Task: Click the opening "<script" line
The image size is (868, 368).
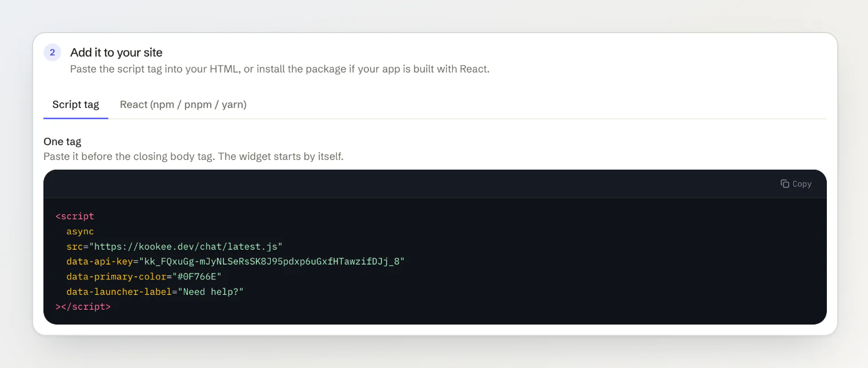Action: click(75, 217)
